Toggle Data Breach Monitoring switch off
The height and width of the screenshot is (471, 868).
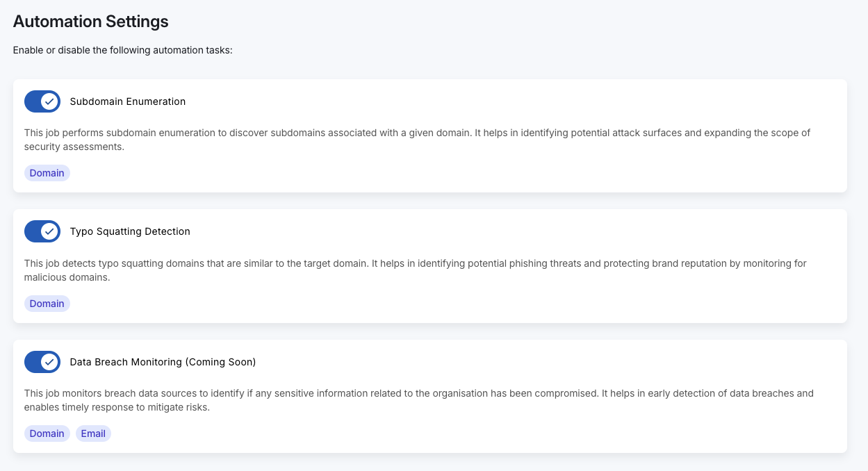(42, 362)
